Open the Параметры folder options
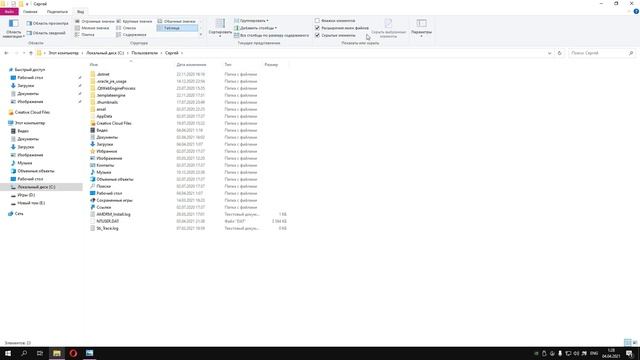 click(421, 28)
